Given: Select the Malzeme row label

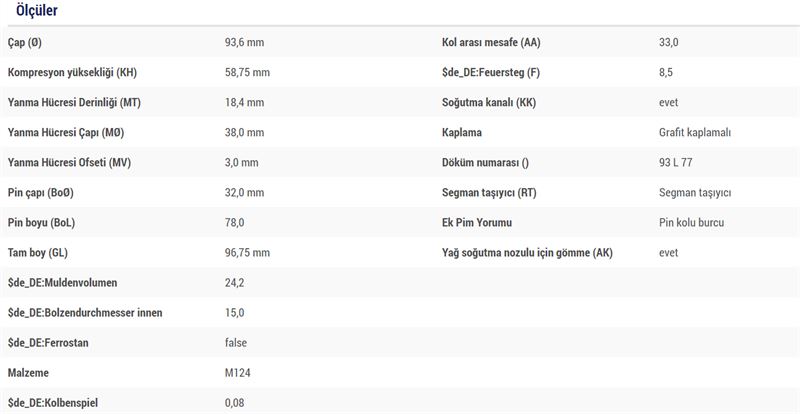Looking at the screenshot, I should tap(31, 373).
